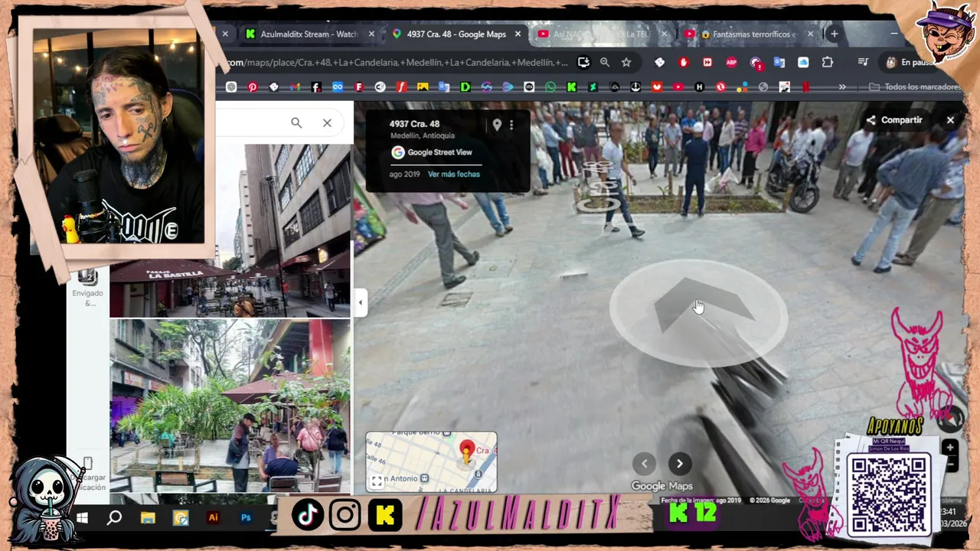Open the Extensions puzzle-piece menu
The height and width of the screenshot is (551, 980).
(x=827, y=62)
